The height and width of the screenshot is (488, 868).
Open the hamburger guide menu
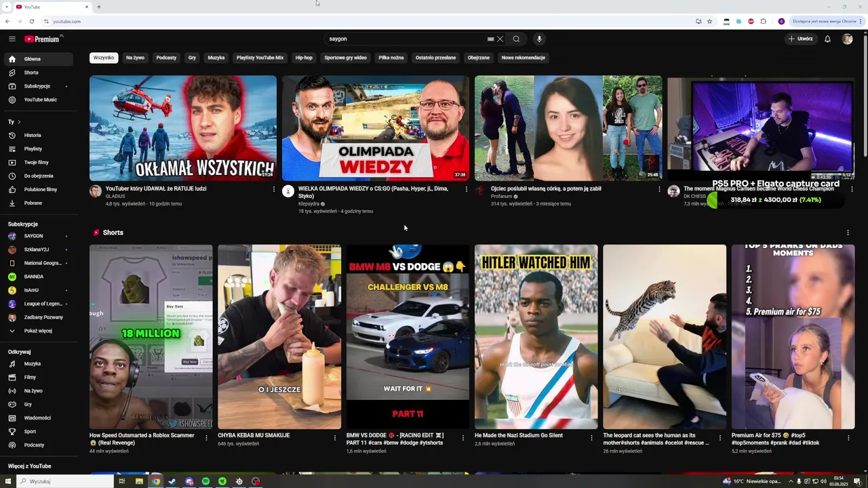pyautogui.click(x=12, y=39)
